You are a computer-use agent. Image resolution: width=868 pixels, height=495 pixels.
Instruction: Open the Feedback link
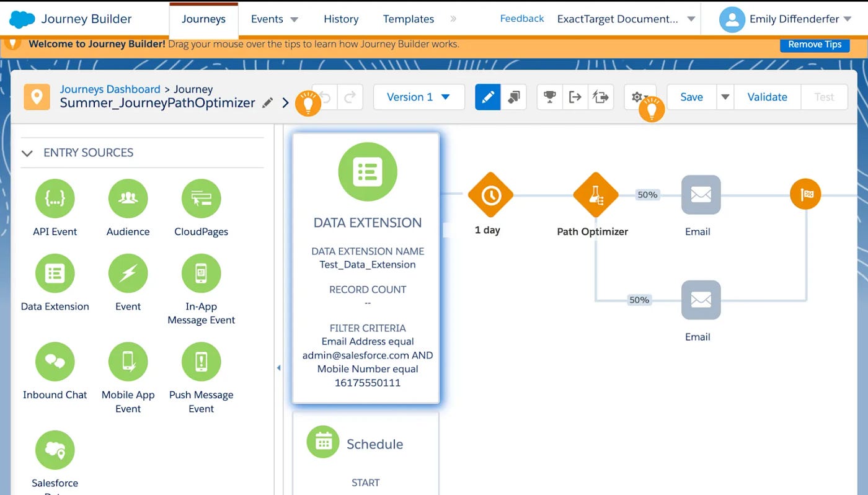tap(522, 19)
